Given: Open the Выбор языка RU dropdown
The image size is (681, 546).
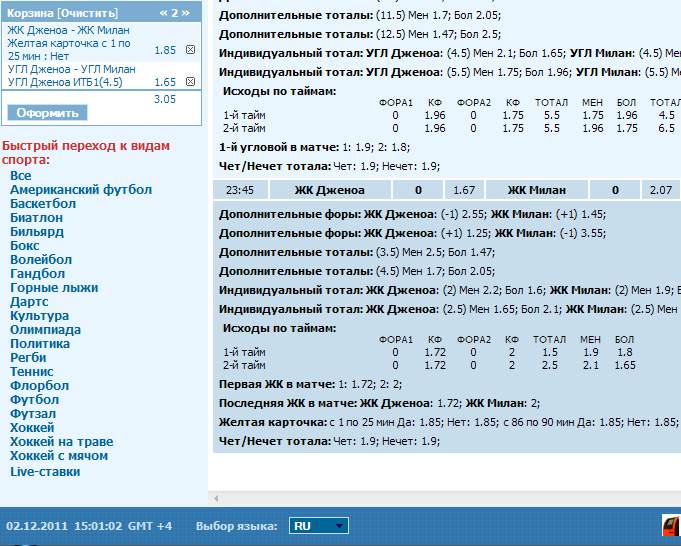Looking at the screenshot, I should [x=319, y=526].
